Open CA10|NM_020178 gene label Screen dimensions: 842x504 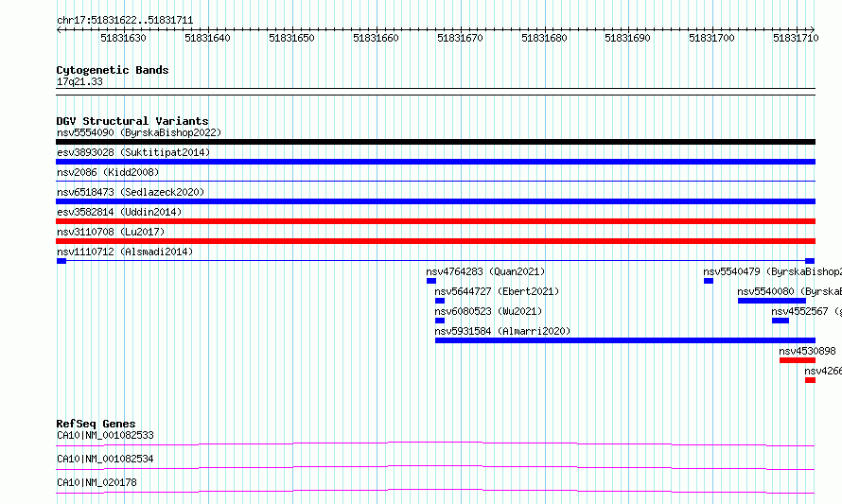click(96, 482)
